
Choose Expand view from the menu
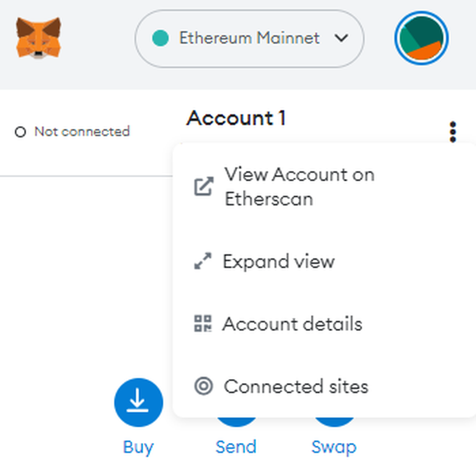[x=278, y=261]
